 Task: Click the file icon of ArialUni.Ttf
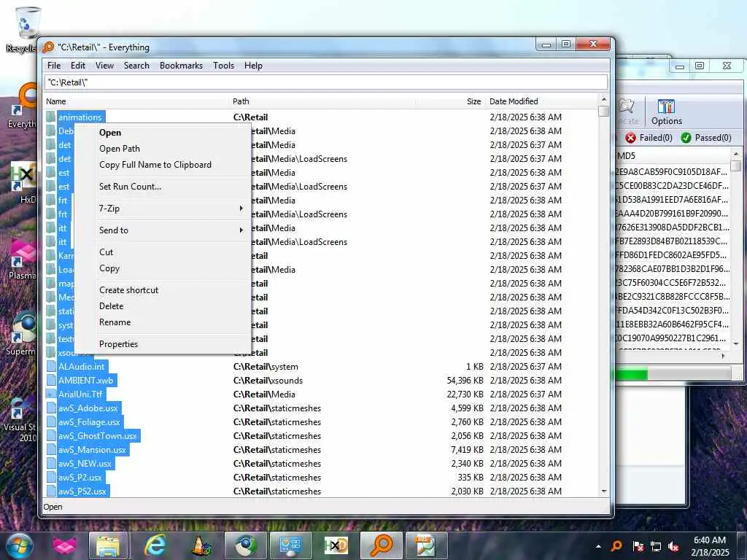click(x=51, y=394)
